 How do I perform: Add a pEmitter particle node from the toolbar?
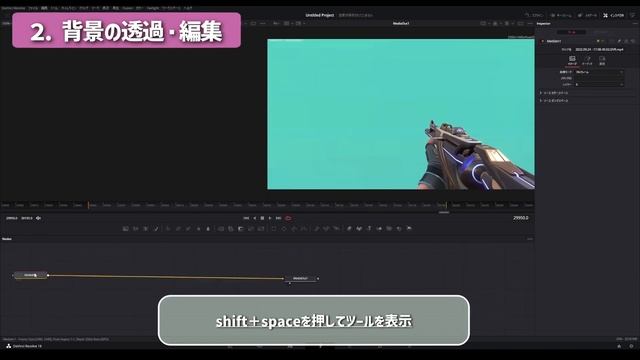tap(316, 229)
